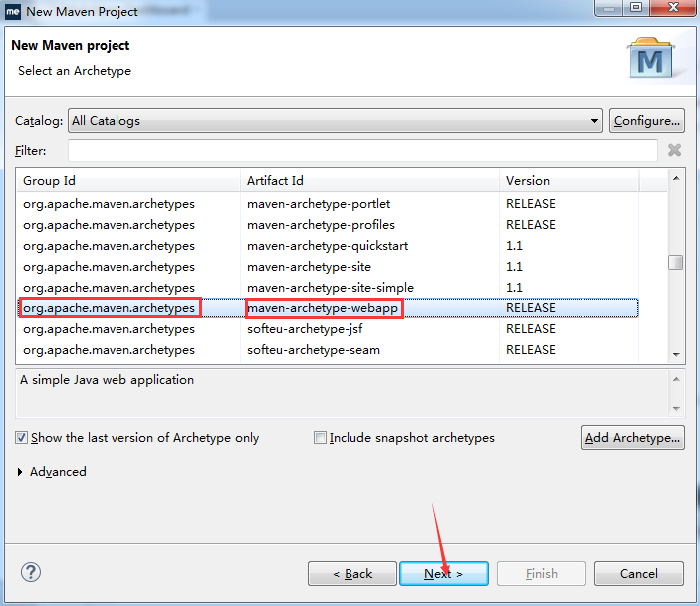The height and width of the screenshot is (606, 700).
Task: Click the disabled Finish button
Action: [x=542, y=573]
